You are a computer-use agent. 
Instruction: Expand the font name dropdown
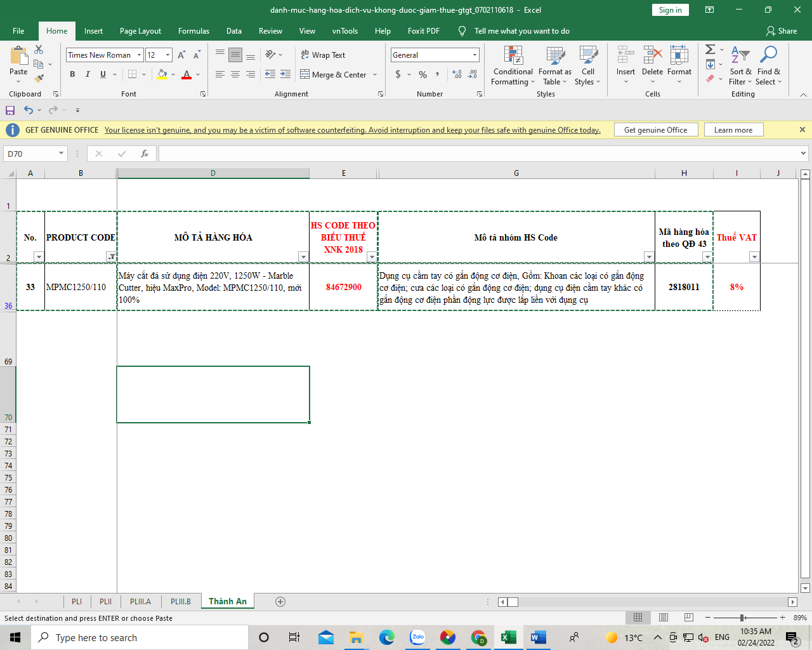tap(139, 55)
